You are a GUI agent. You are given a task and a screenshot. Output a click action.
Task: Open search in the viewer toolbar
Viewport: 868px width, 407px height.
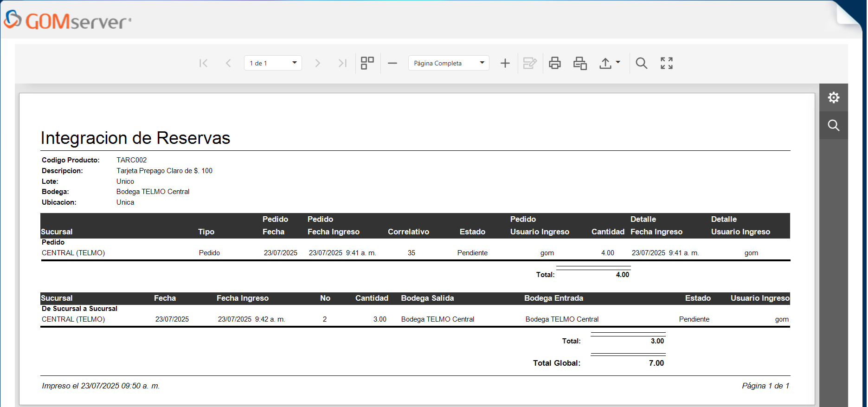click(642, 63)
